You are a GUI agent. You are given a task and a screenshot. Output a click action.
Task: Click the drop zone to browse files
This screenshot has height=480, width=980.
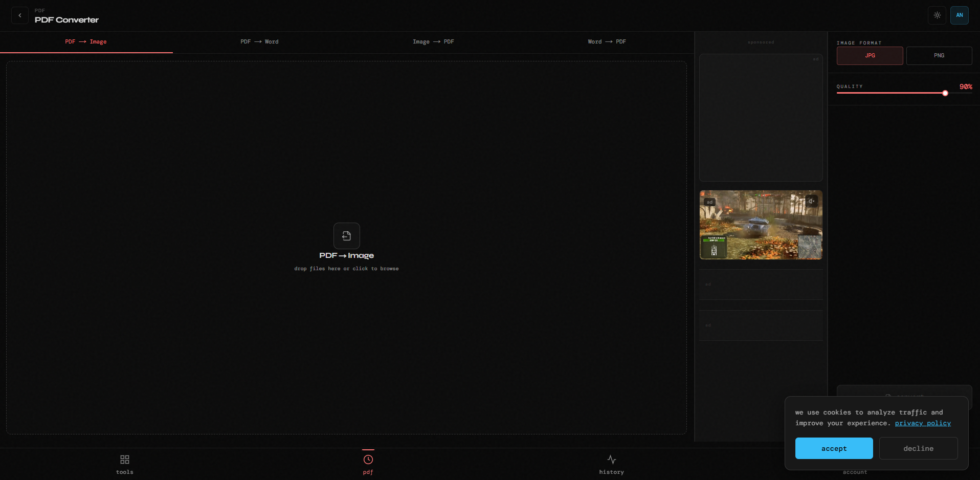(346, 268)
